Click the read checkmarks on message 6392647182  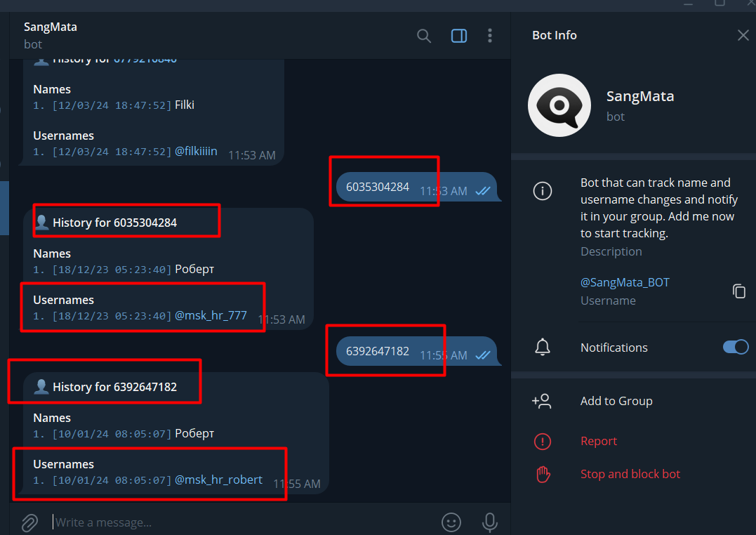click(483, 355)
